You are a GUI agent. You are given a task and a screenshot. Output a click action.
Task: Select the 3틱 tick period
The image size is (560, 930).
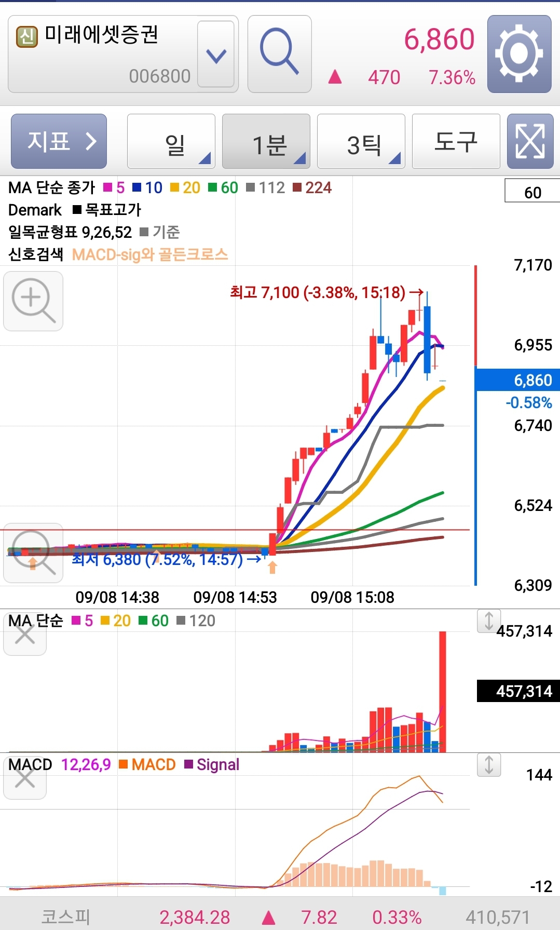click(x=361, y=141)
